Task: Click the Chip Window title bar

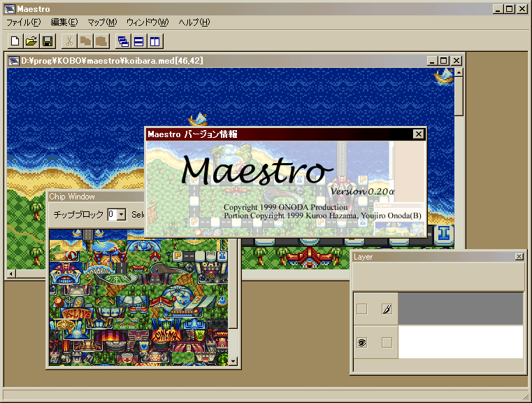Action: [96, 197]
